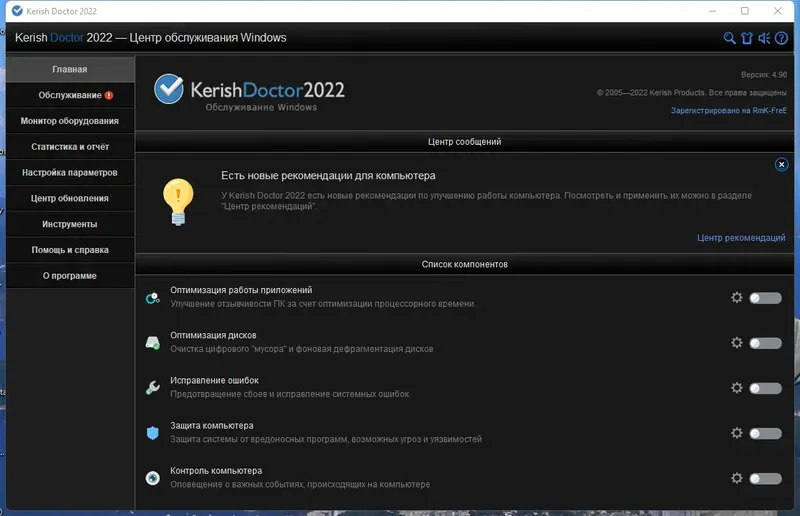Image resolution: width=800 pixels, height=516 pixels.
Task: Open settings gear for Защита компьютера
Action: point(736,433)
